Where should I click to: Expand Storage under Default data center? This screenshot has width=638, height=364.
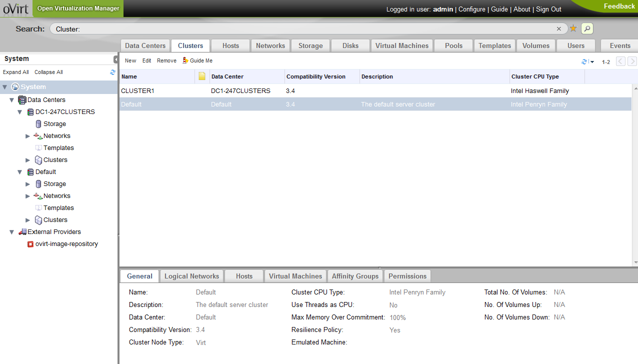(x=28, y=184)
